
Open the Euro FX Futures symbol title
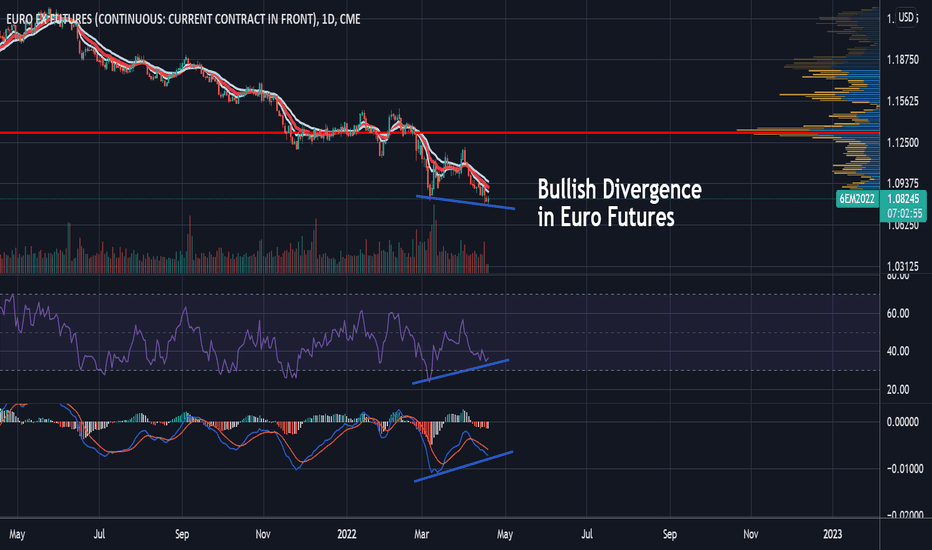183,19
